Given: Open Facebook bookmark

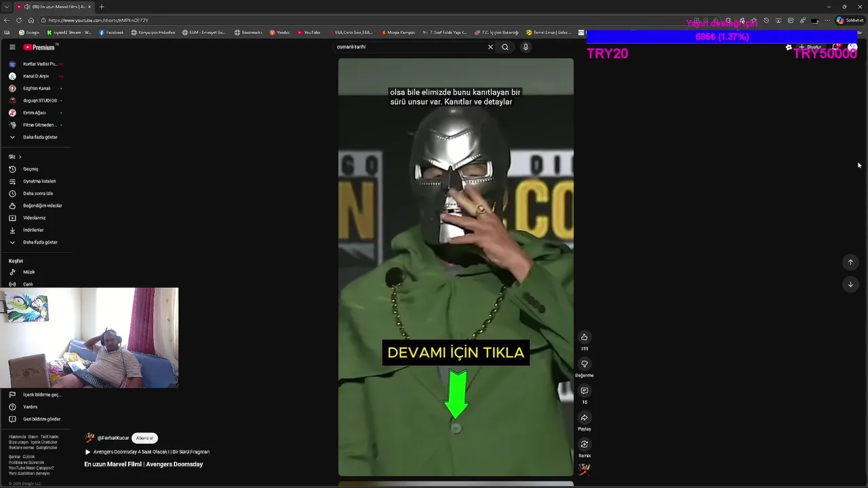Looking at the screenshot, I should click(x=111, y=33).
